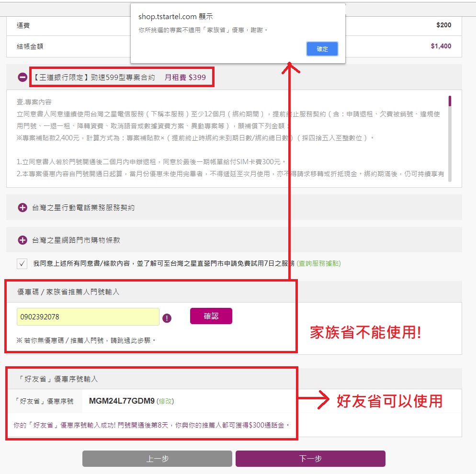
Task: Expand the 台灣之星行動電話業務服務契約 title
Action: [x=83, y=208]
